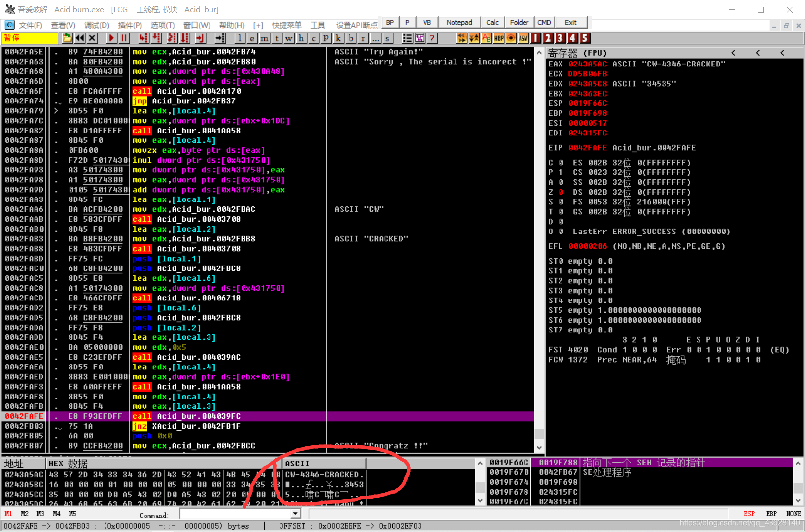Click the first '<' arrow in registers header

[733, 53]
